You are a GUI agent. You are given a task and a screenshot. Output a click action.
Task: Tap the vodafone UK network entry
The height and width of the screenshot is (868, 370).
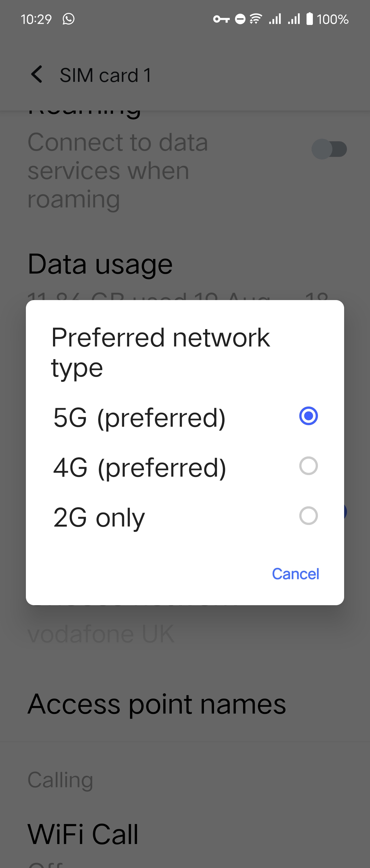point(101,634)
